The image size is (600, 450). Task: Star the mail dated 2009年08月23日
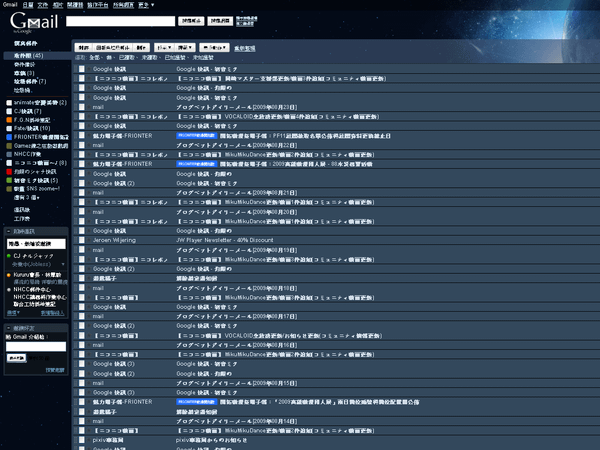(89, 107)
